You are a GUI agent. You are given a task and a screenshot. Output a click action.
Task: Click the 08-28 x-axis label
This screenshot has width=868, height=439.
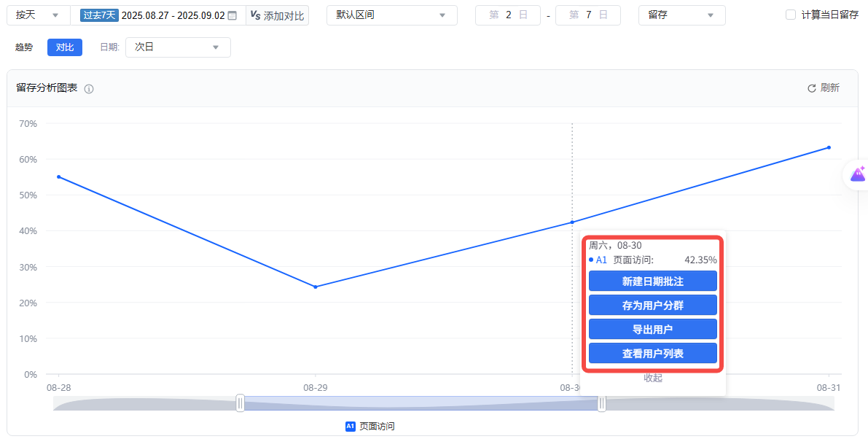(x=58, y=388)
